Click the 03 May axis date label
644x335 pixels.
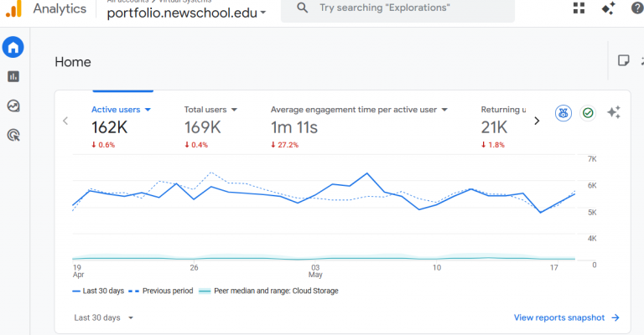pos(315,271)
